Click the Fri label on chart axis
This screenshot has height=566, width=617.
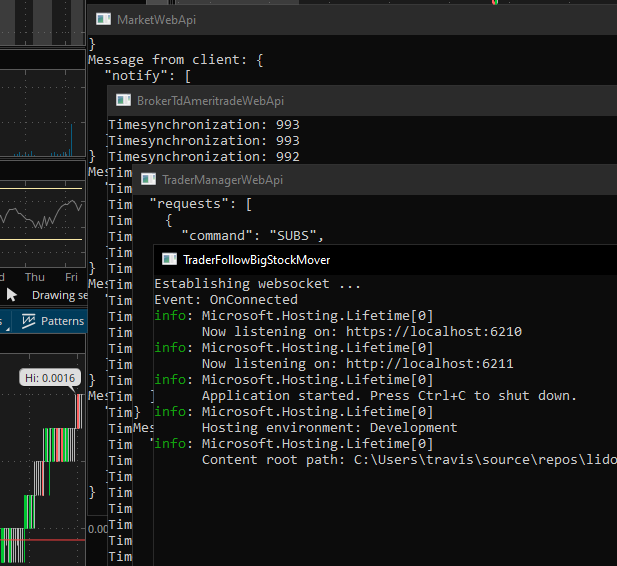(71, 277)
